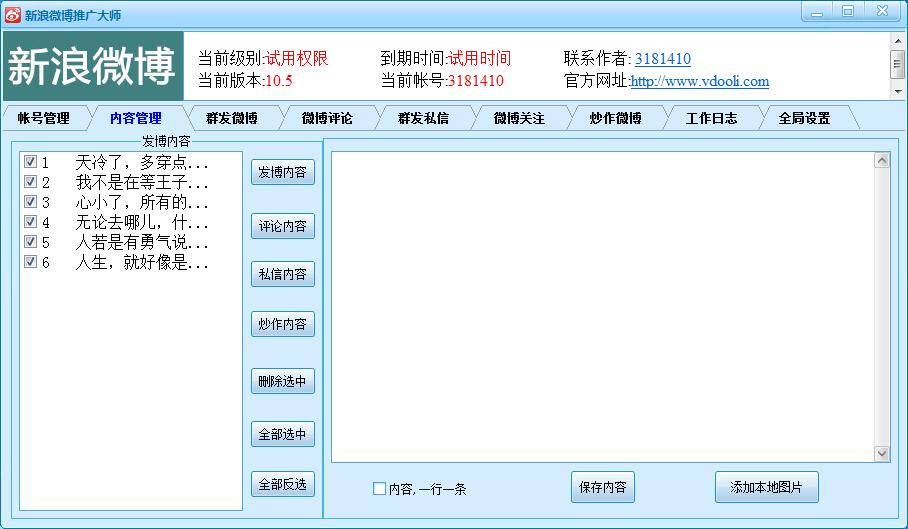Viewport: 908px width, 529px height.
Task: Switch to the 帐号管理 tab
Action: click(44, 118)
